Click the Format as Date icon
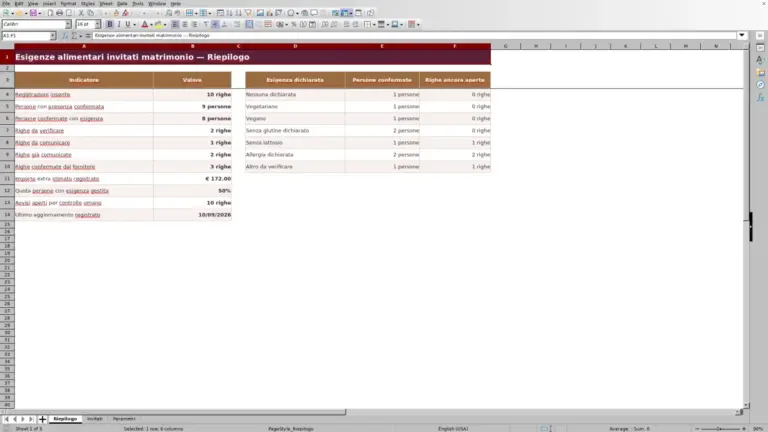 click(x=312, y=24)
